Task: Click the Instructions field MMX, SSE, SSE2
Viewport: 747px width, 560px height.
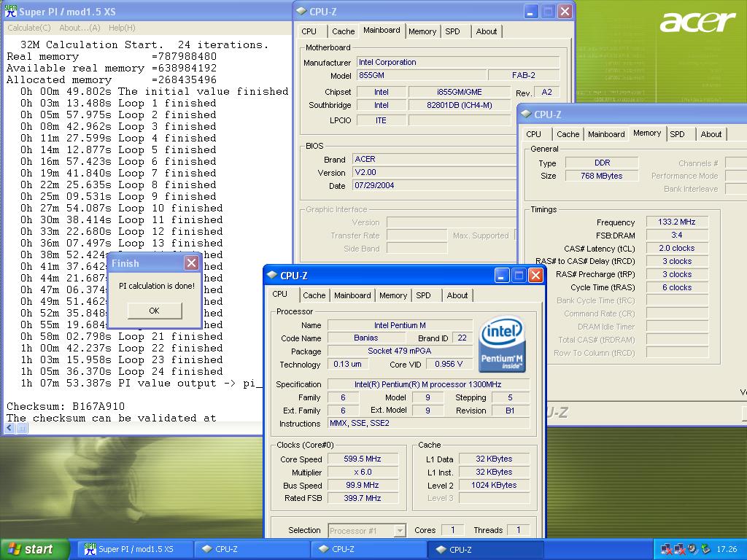Action: pyautogui.click(x=429, y=423)
